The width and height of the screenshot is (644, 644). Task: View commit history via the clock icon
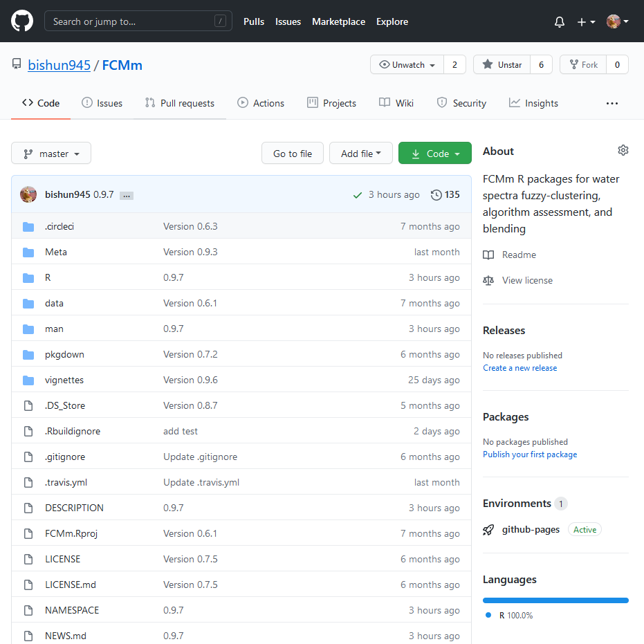(435, 194)
